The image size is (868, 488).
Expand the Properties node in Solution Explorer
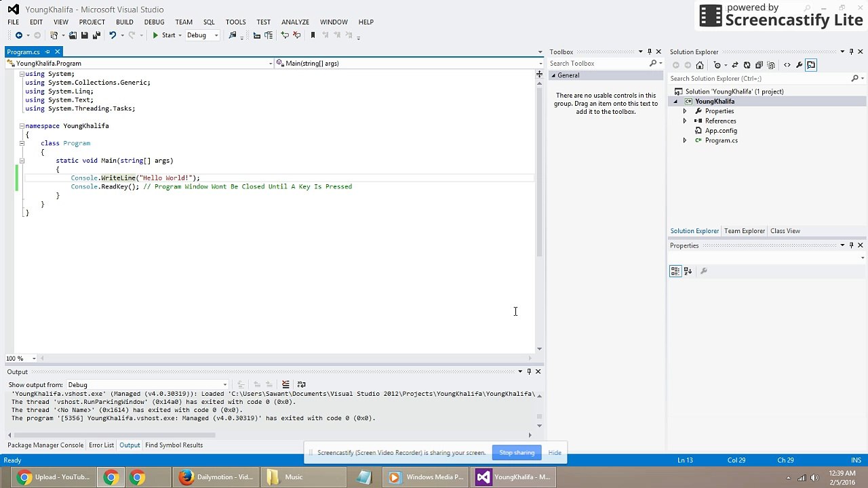tap(684, 111)
